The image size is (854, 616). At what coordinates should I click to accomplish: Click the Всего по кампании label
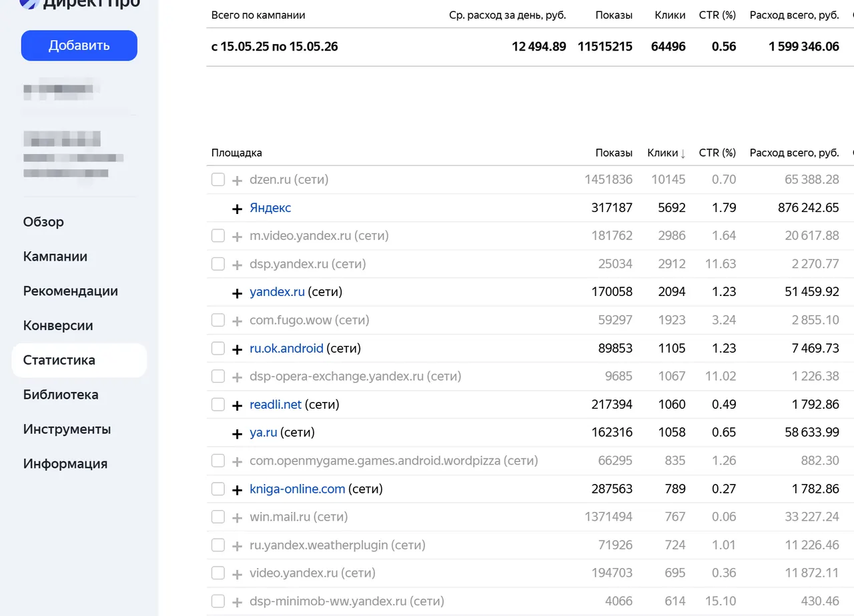[258, 15]
